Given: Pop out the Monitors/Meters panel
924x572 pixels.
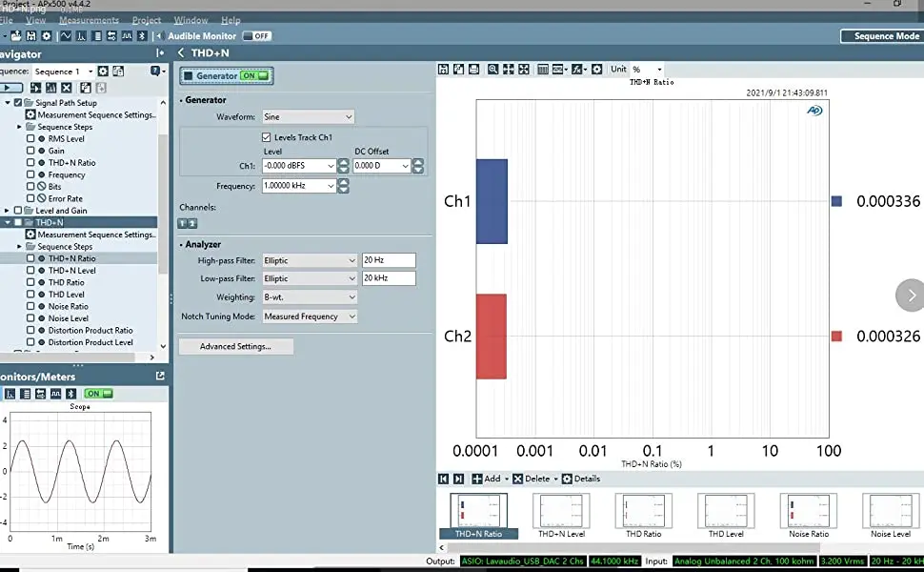Looking at the screenshot, I should tap(160, 376).
